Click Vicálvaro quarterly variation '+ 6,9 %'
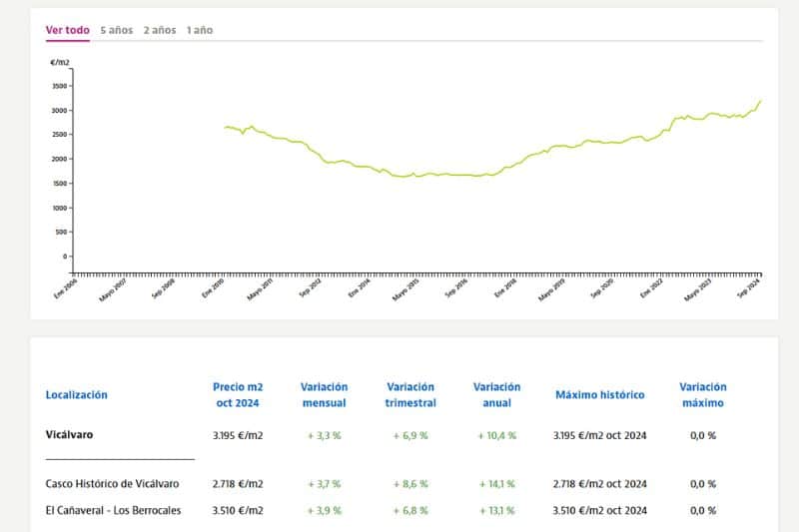Screen dimensions: 799x532 point(410,436)
